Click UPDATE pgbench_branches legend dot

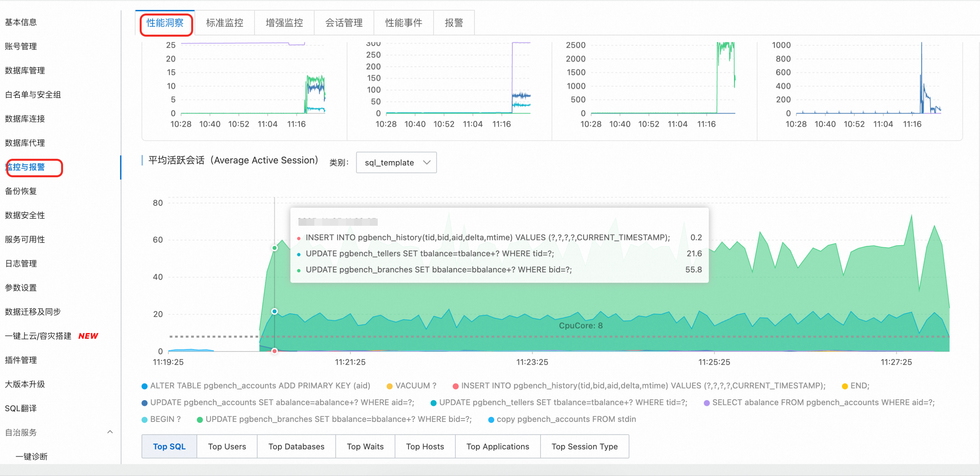pos(200,420)
